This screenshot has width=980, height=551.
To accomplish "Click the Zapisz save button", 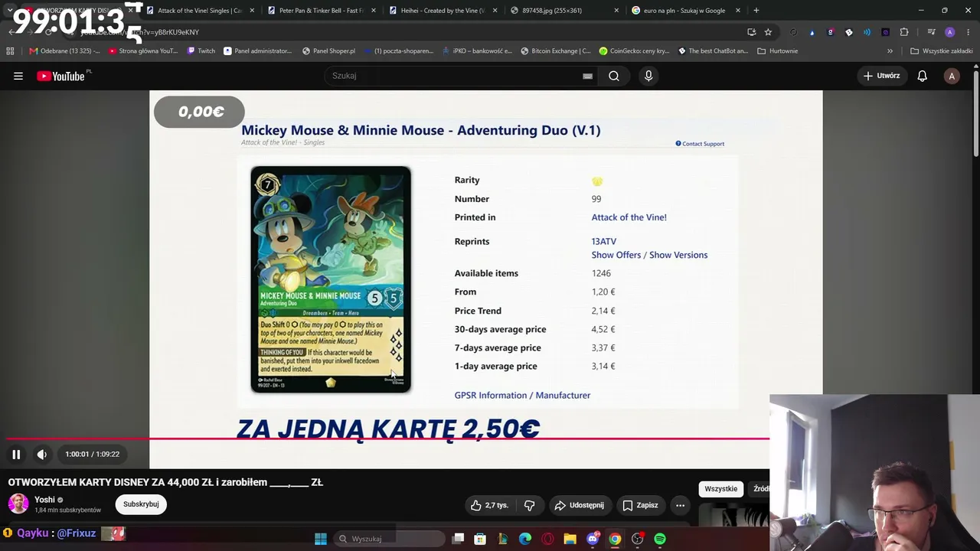I will [640, 505].
